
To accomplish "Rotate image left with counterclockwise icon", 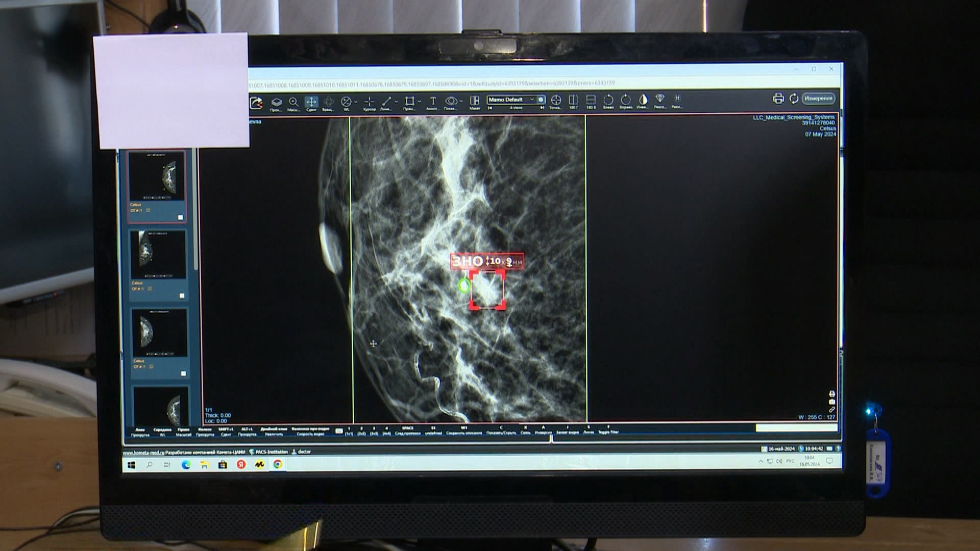I will point(608,99).
